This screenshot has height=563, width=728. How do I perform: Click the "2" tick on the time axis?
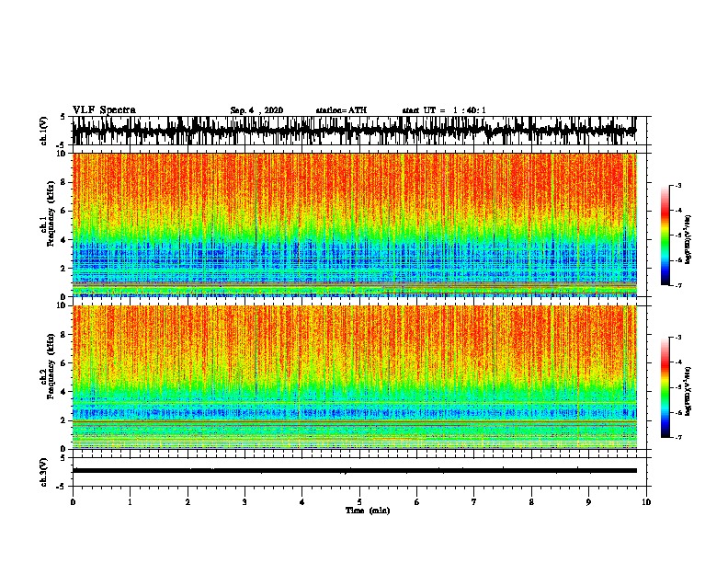(x=188, y=502)
